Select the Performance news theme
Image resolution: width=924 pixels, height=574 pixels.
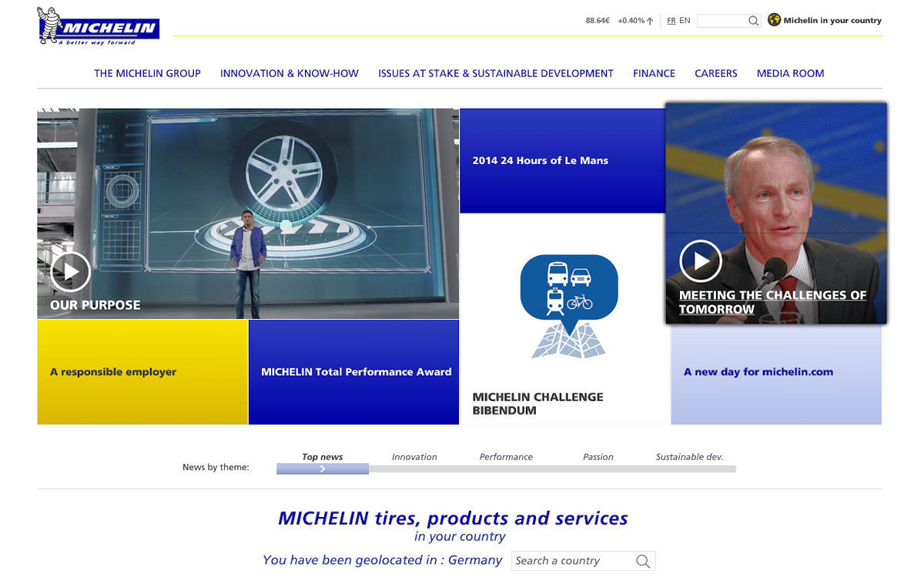(x=506, y=457)
